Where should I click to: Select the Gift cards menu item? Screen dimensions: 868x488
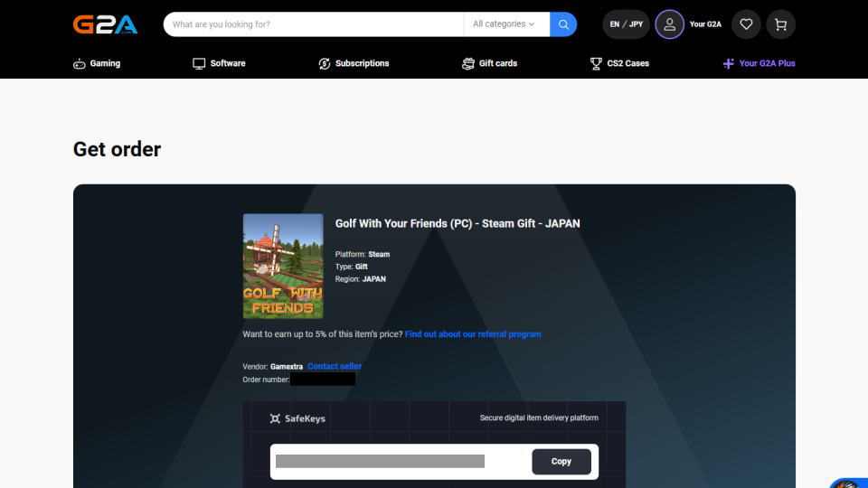pos(498,64)
